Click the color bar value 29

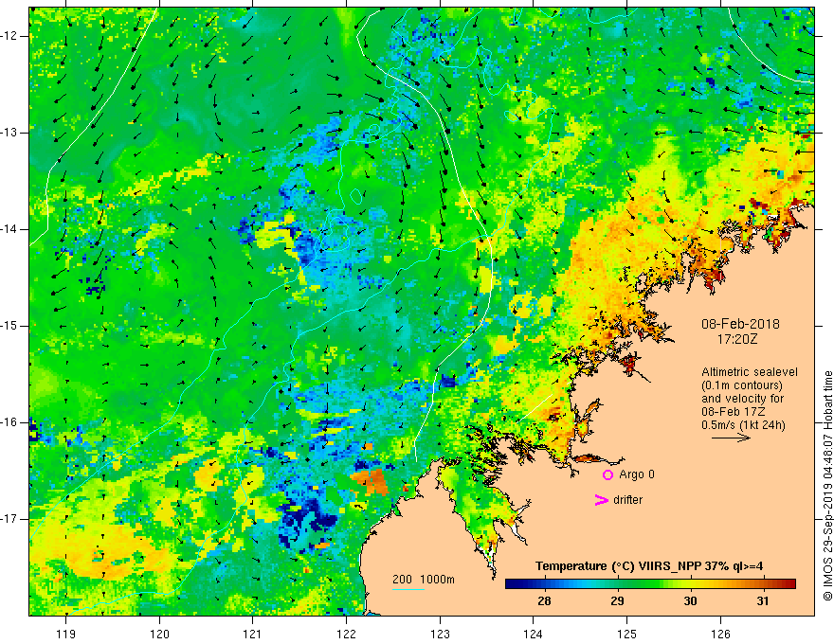point(617,601)
